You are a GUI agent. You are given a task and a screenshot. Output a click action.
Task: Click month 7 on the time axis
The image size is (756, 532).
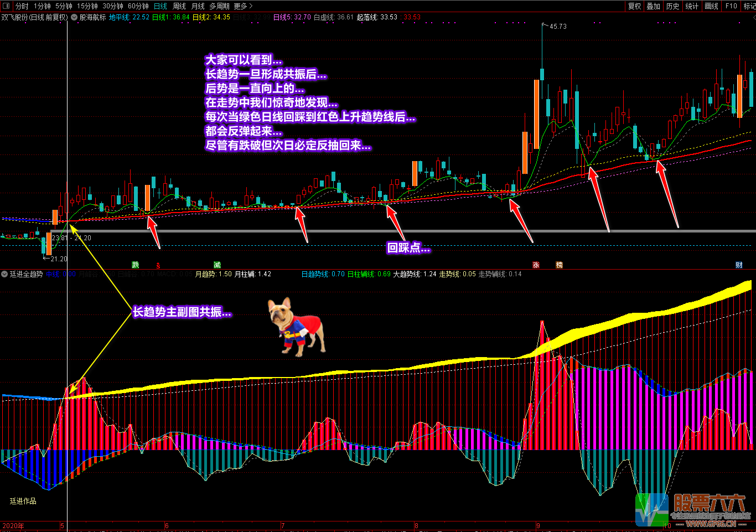[283, 526]
